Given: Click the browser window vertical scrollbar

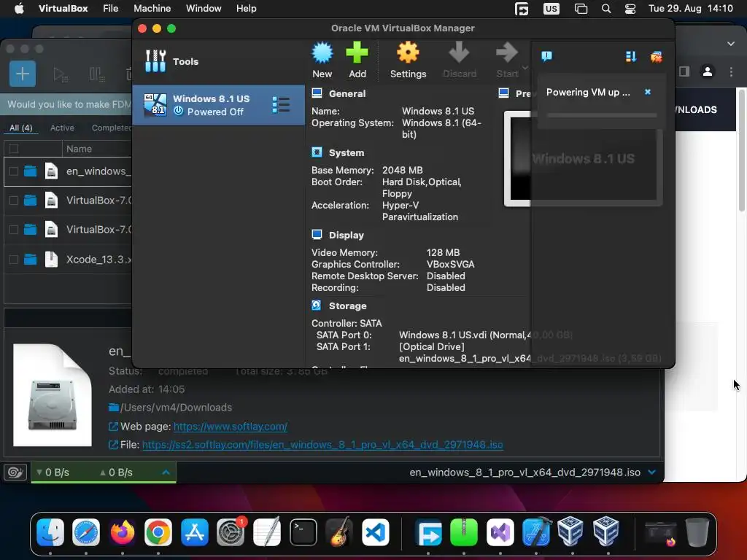Looking at the screenshot, I should click(x=742, y=150).
